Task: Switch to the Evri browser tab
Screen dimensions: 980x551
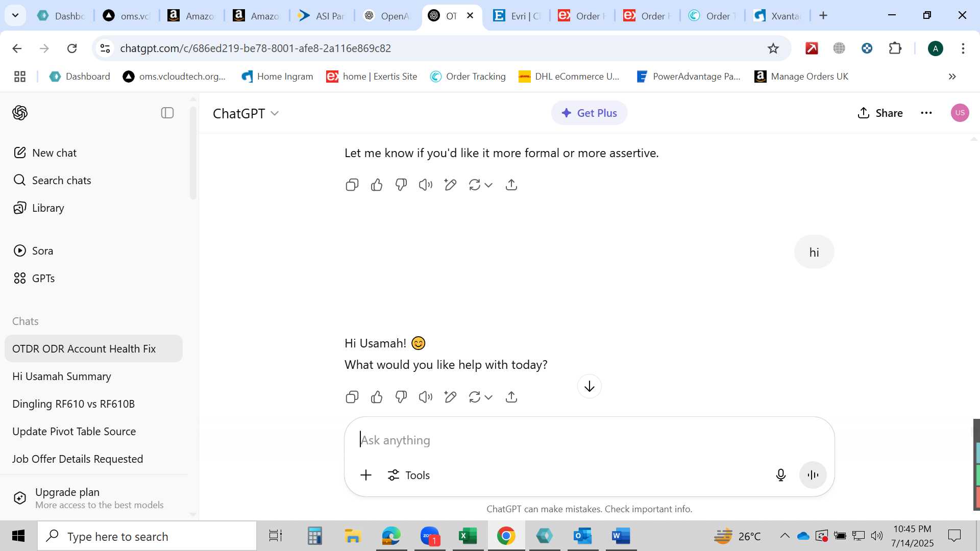Action: tap(517, 16)
